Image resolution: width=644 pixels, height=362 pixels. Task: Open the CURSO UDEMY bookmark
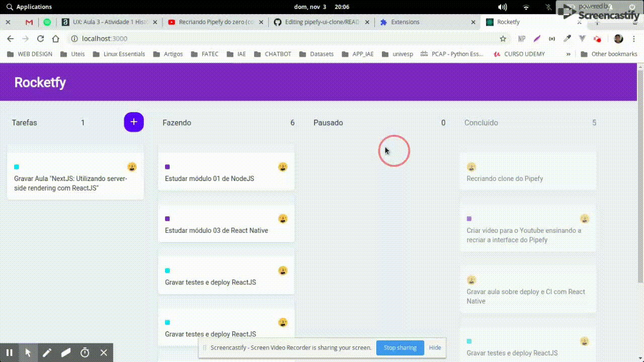pos(519,54)
